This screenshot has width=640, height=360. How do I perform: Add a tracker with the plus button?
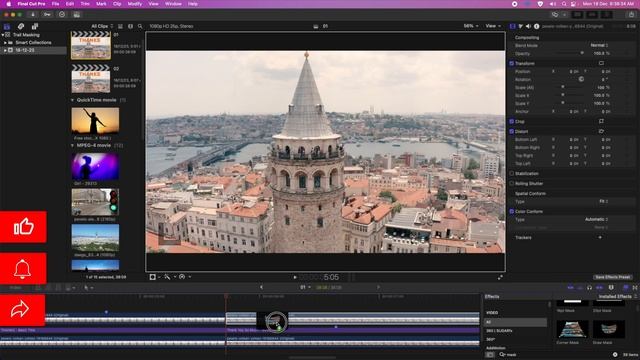pos(600,237)
